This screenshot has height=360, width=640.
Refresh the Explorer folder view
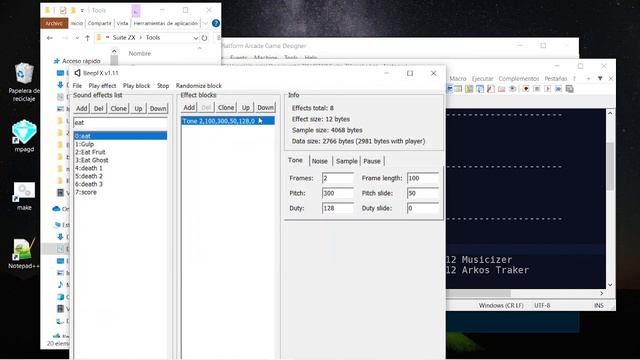point(204,38)
